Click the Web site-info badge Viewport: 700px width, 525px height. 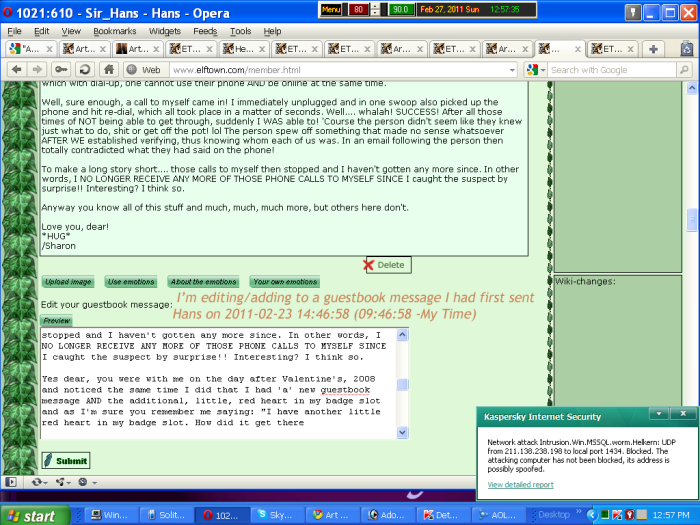coord(144,70)
